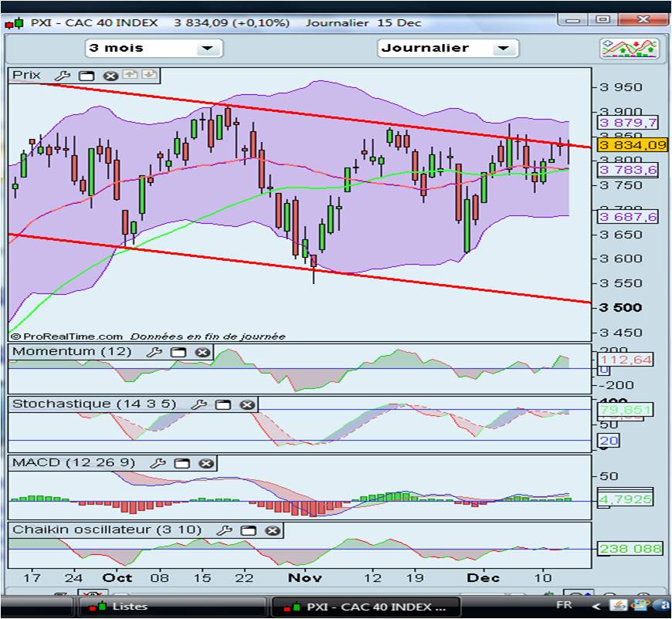
Task: Click the 3 687,6 lower band value
Action: tap(627, 217)
